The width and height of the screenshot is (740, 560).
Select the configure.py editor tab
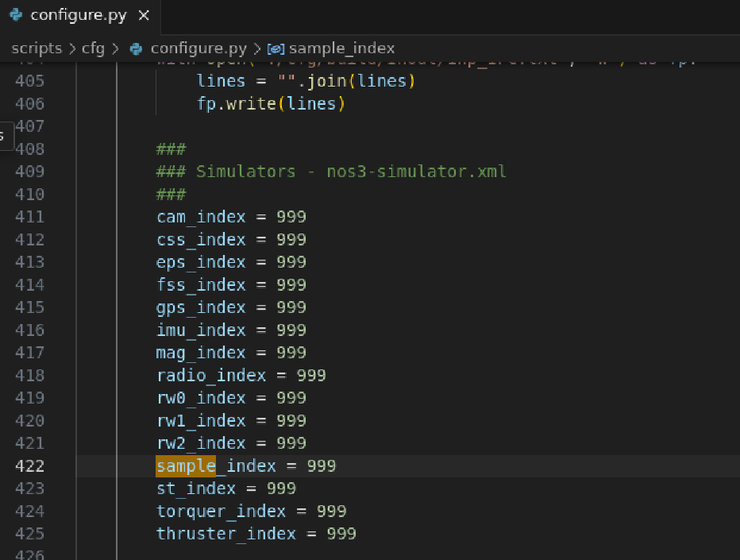click(79, 16)
